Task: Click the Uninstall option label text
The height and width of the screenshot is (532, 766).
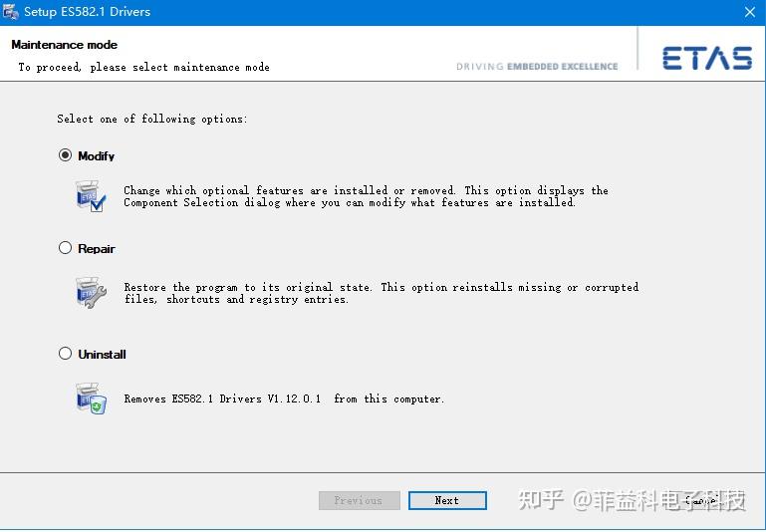Action: point(102,355)
